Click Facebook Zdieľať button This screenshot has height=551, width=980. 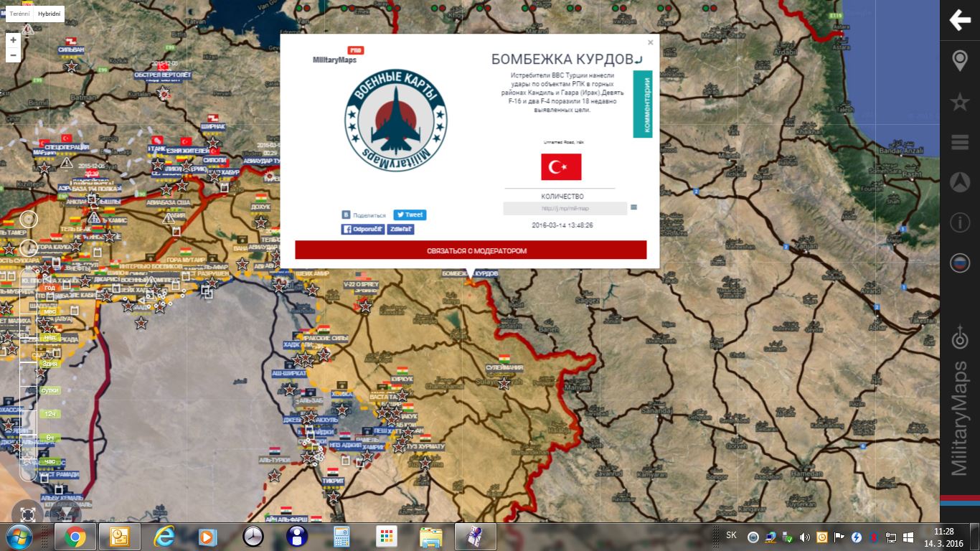pos(401,230)
